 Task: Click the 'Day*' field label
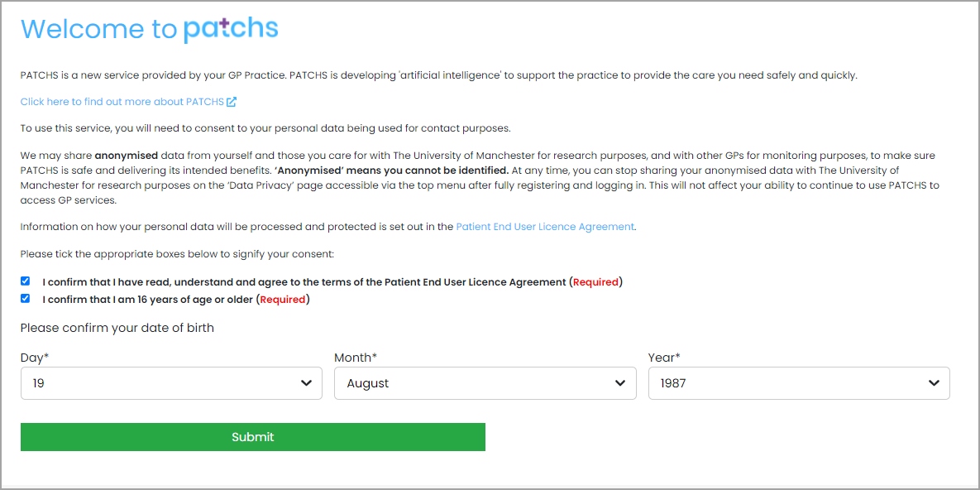click(35, 358)
